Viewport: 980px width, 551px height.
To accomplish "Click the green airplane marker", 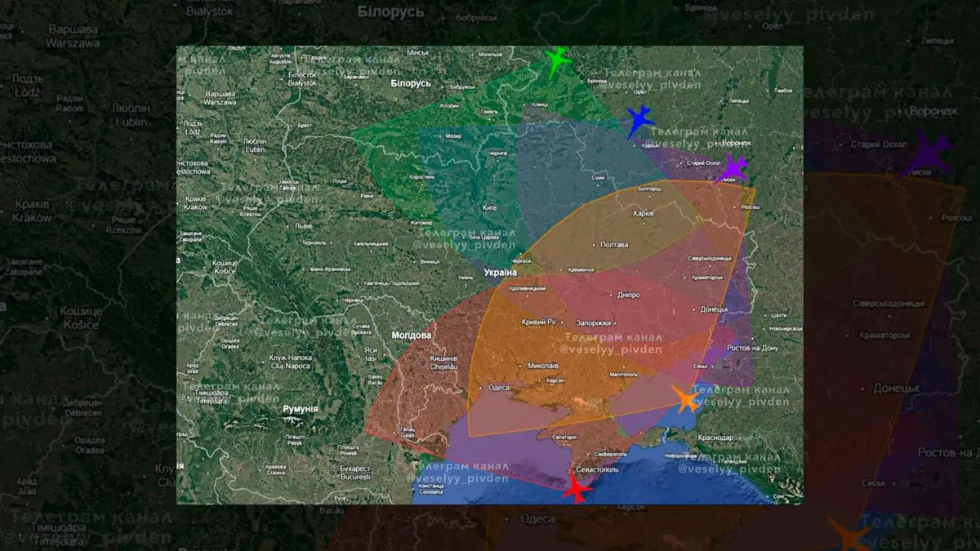I will 558,60.
